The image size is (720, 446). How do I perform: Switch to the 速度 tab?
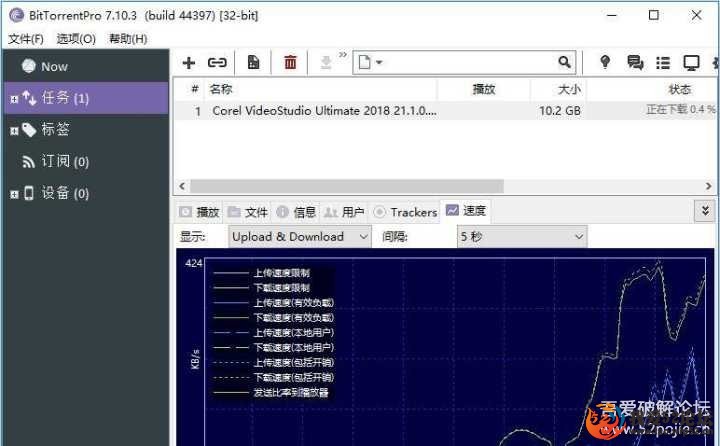[466, 211]
